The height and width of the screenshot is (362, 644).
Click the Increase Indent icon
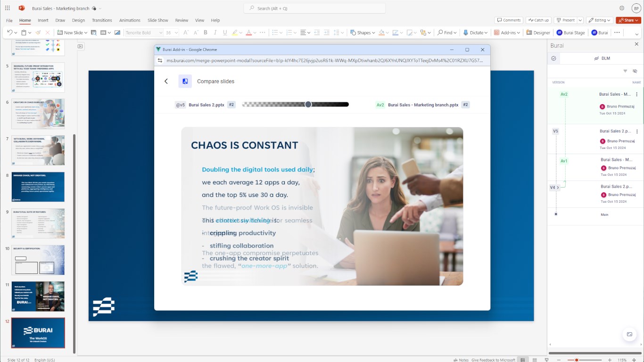327,33
